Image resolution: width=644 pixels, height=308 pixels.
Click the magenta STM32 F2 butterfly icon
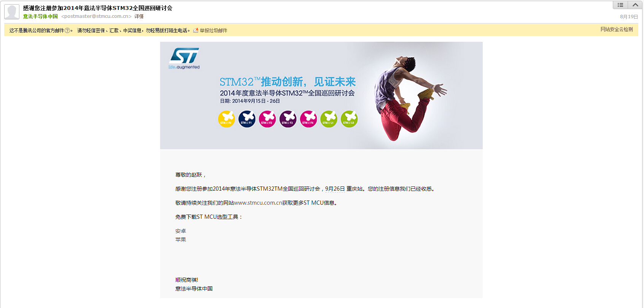267,119
